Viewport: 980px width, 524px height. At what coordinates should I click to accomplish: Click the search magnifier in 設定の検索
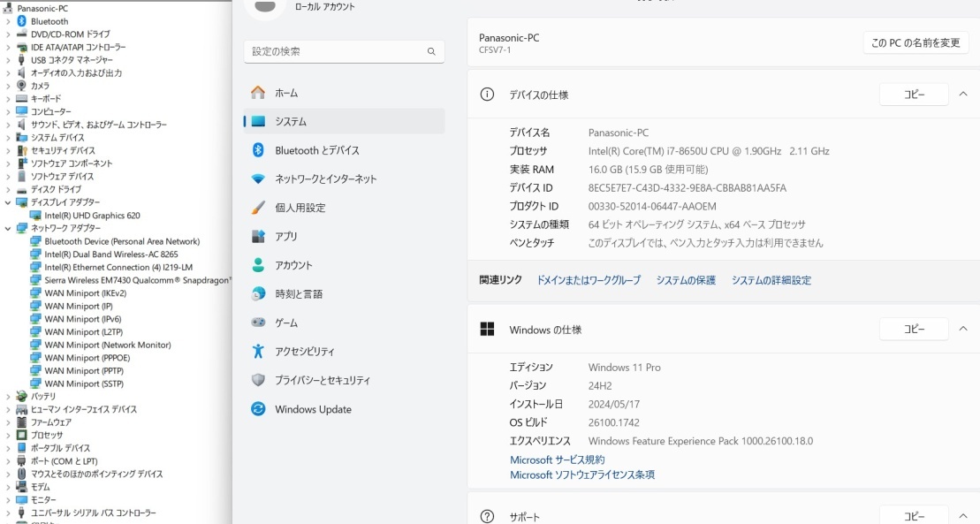click(431, 52)
